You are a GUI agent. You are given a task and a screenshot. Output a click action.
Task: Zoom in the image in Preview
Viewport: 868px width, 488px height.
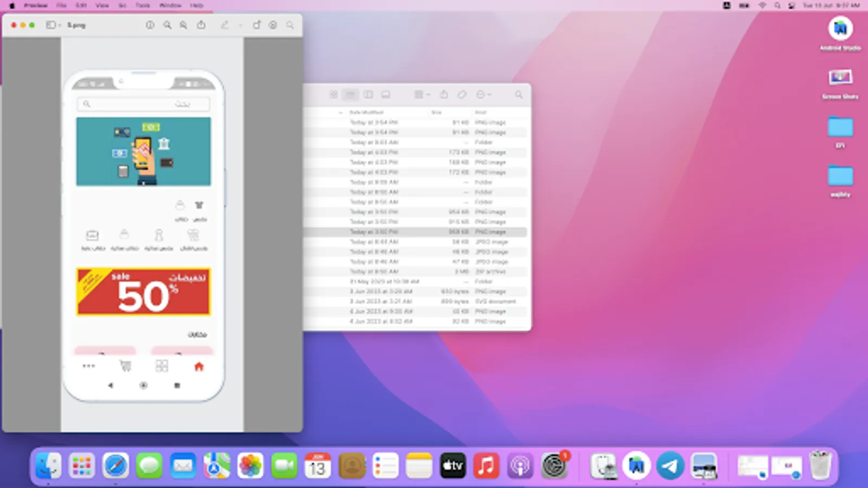coord(184,25)
